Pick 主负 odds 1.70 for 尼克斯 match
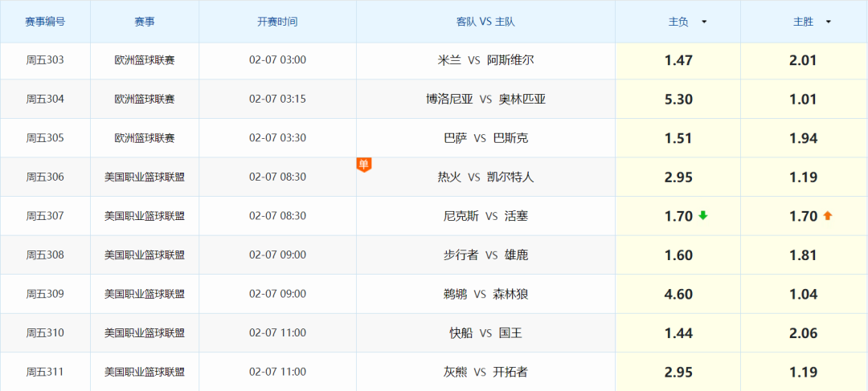Screen dimensions: 868x391 pos(678,216)
